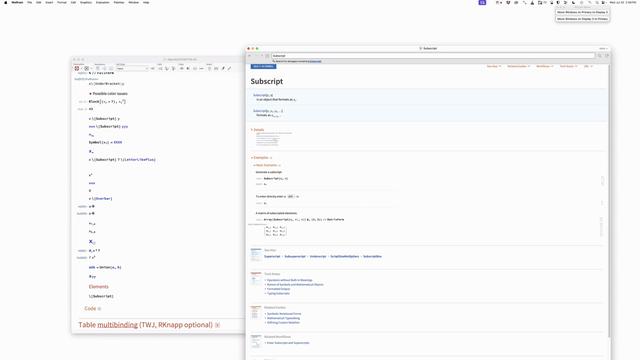This screenshot has width=640, height=360.
Task: Open the Palettes menu
Action: click(119, 2)
